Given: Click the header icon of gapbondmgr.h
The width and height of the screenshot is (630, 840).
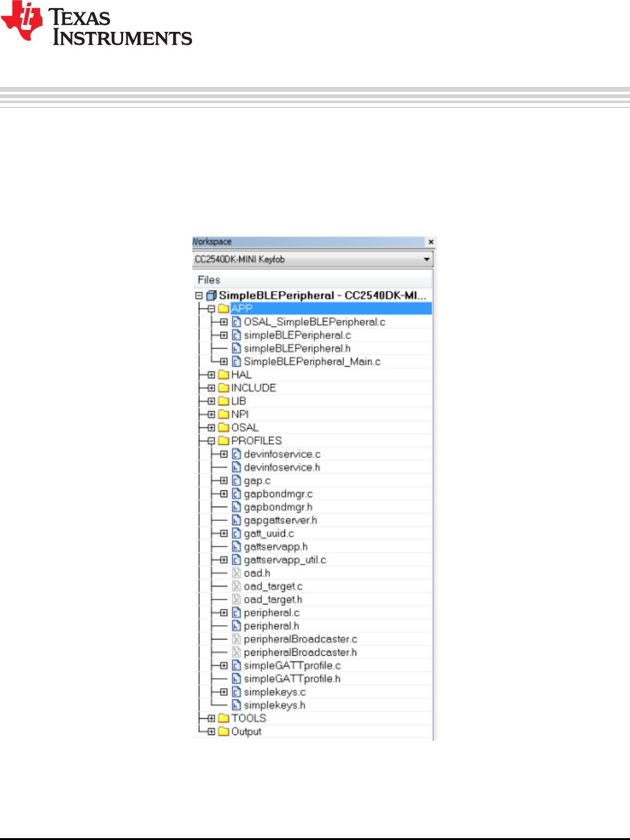Looking at the screenshot, I should [236, 507].
